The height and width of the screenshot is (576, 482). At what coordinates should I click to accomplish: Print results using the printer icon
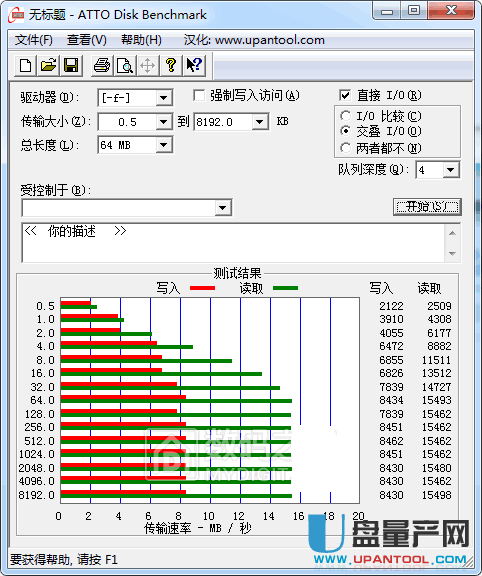pos(102,65)
